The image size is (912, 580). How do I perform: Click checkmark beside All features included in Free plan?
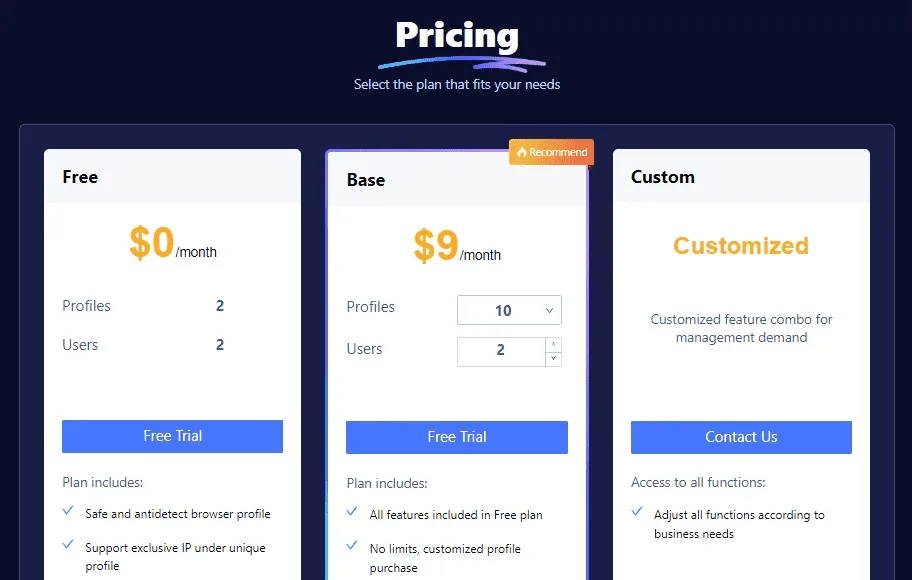[352, 511]
